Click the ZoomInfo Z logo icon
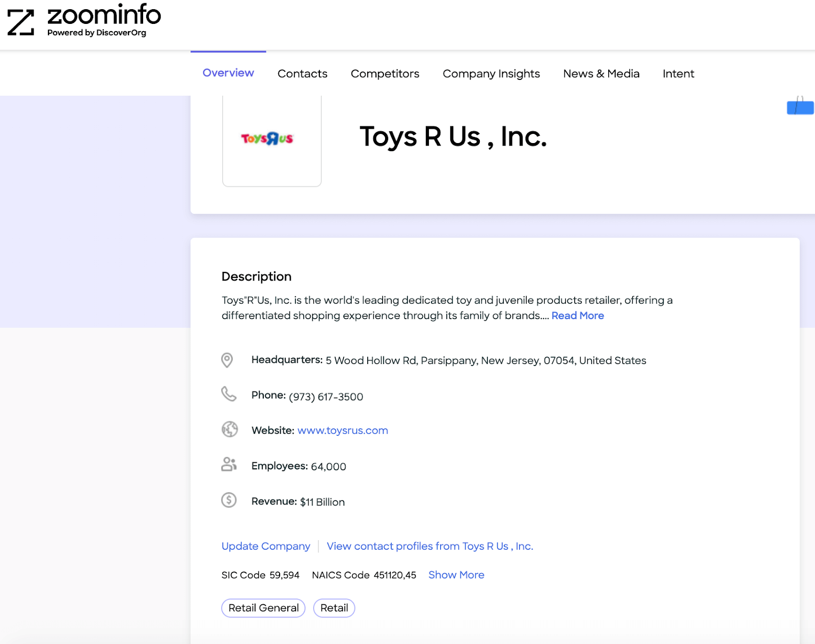 tap(21, 22)
